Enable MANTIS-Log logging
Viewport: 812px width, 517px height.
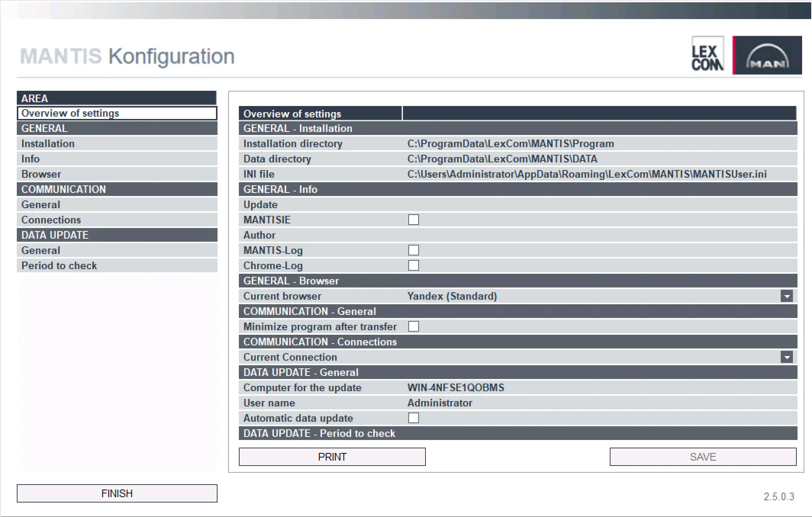[414, 250]
